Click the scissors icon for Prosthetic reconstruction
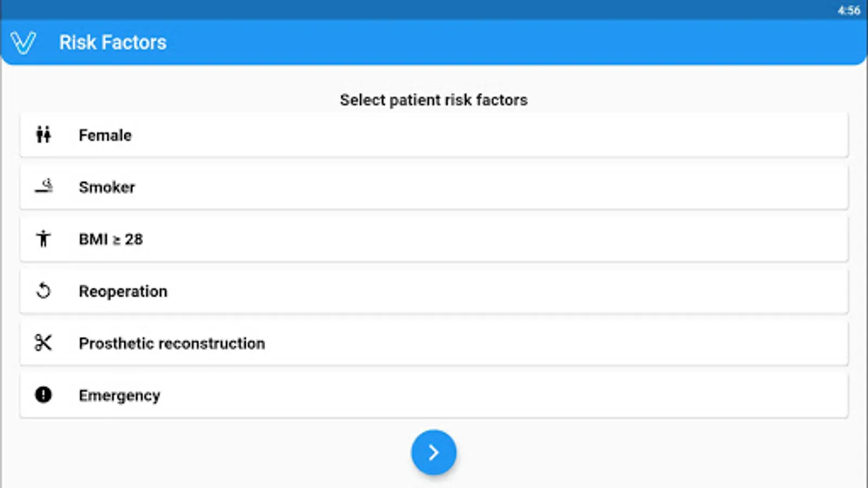 pyautogui.click(x=43, y=343)
